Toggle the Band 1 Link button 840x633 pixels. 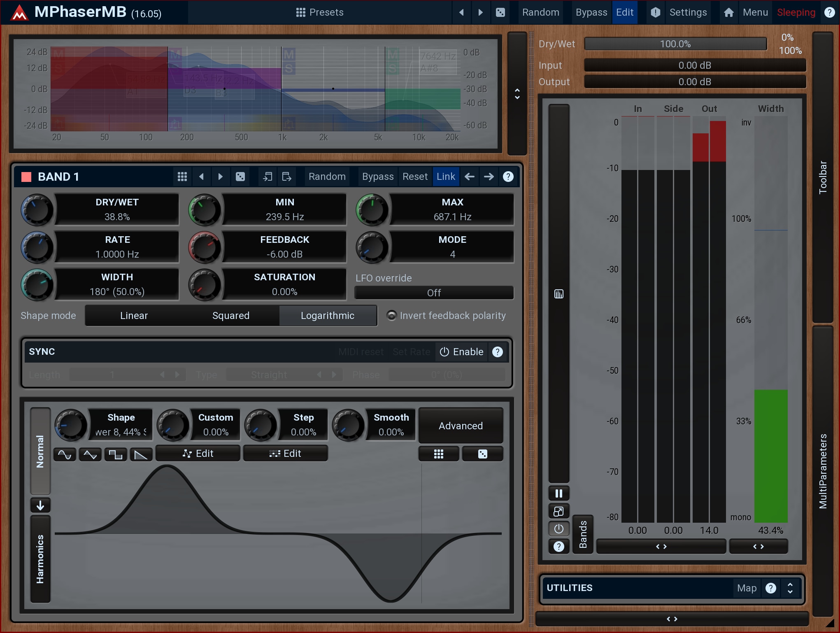click(446, 177)
